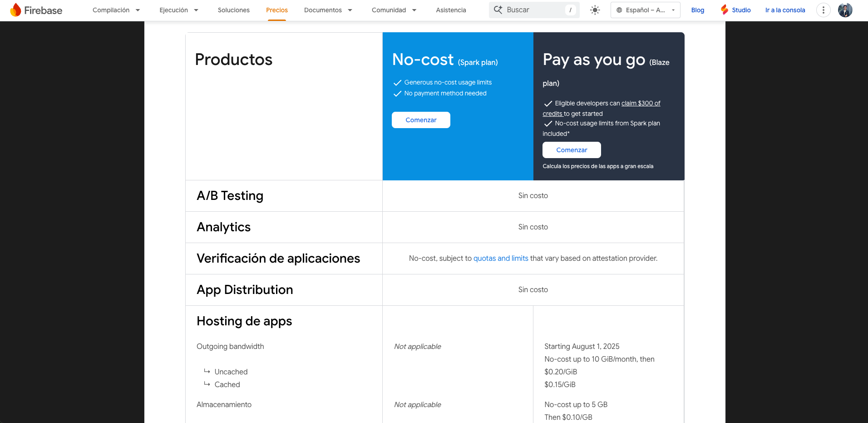Open search with the magnifier icon
868x423 pixels.
point(498,9)
